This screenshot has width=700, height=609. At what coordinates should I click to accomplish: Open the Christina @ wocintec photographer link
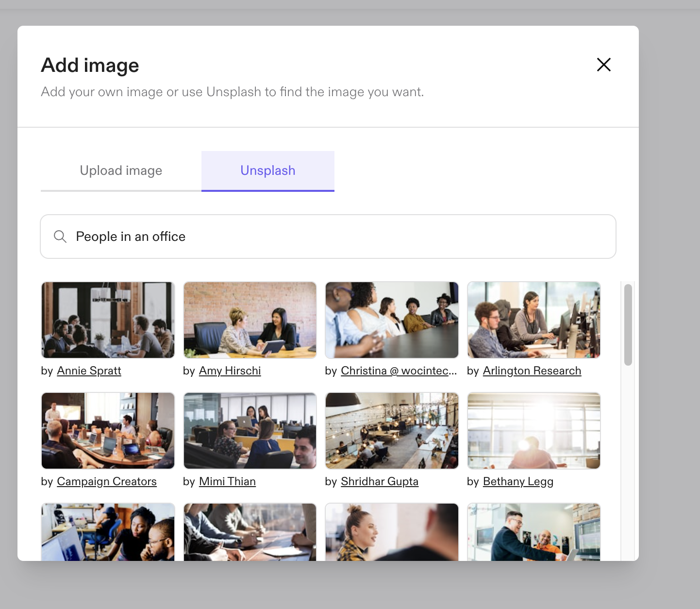pos(398,371)
